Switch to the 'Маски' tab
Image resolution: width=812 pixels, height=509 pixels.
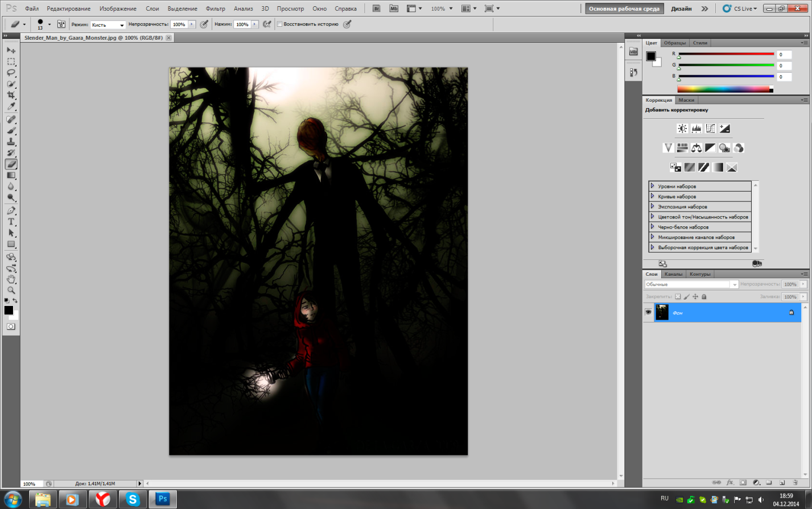click(686, 100)
